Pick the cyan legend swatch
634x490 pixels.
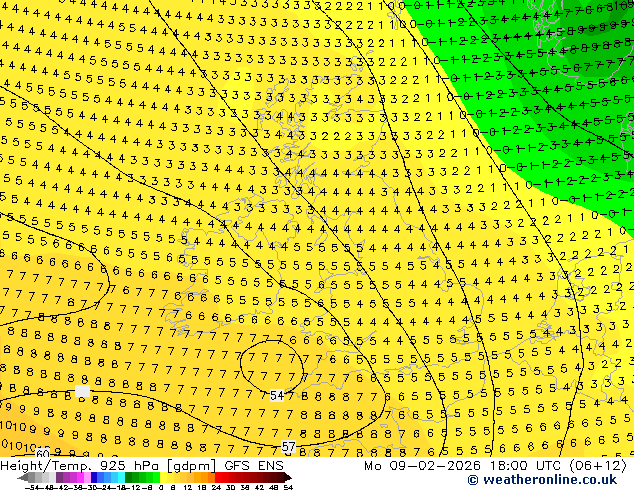[x=121, y=477]
